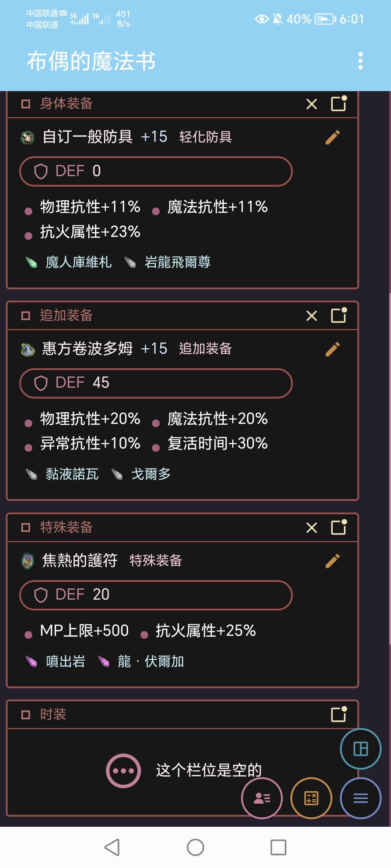Open selector icon for 时装 slot
The height and width of the screenshot is (868, 391).
click(x=339, y=714)
